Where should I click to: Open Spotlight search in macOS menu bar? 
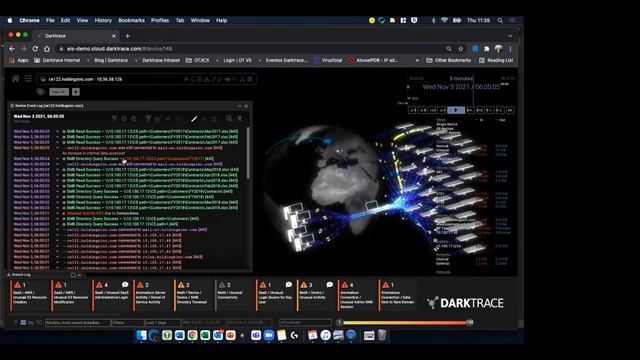tap(500, 20)
